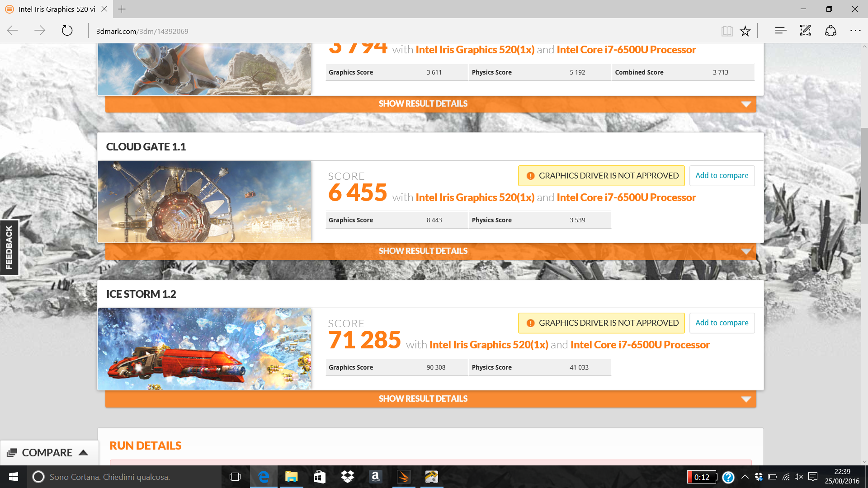
Task: Refresh the 3dmark page
Action: [x=67, y=31]
